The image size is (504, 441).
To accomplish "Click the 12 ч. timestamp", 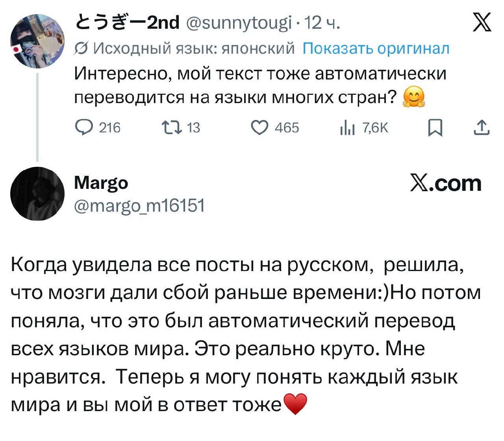I will point(322,23).
